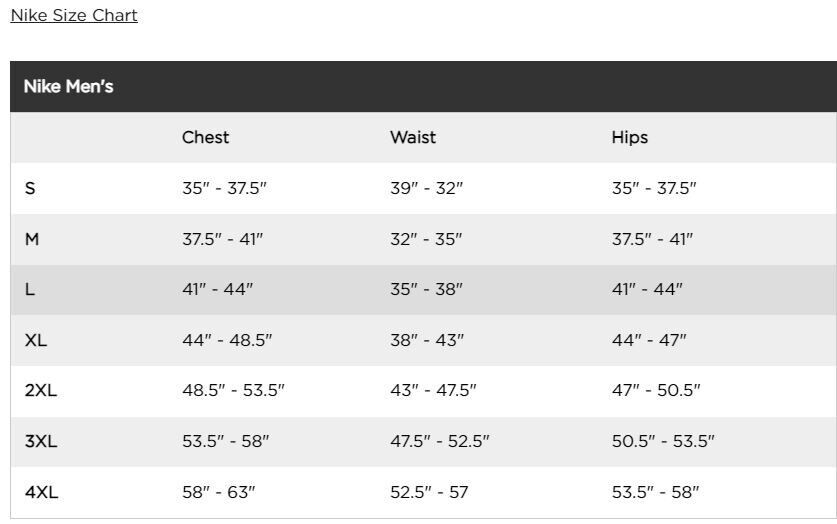
Task: Click the 4XL size row label
Action: click(41, 492)
